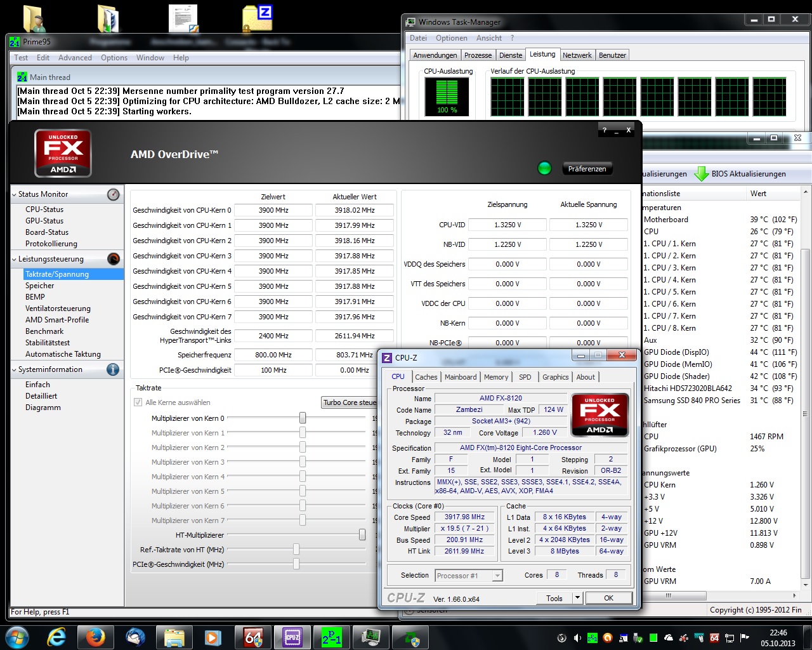
Task: Switch to CPU-Z taskbar icon
Action: pos(292,637)
